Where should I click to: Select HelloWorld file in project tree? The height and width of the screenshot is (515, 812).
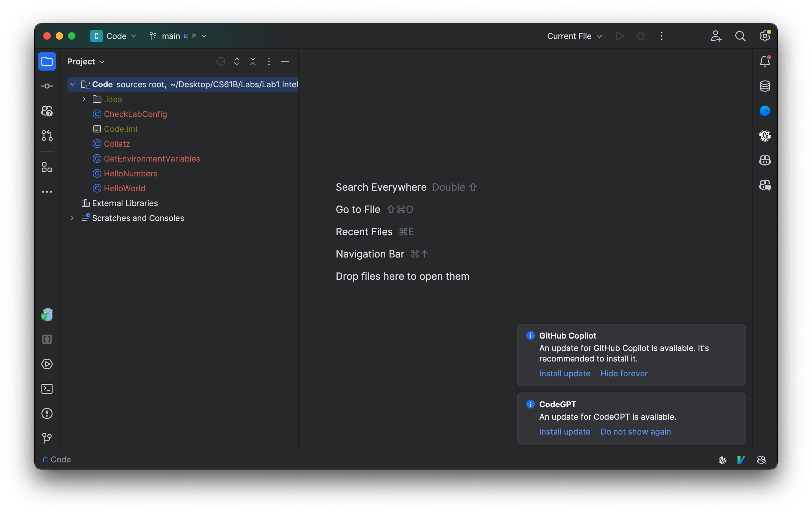124,188
